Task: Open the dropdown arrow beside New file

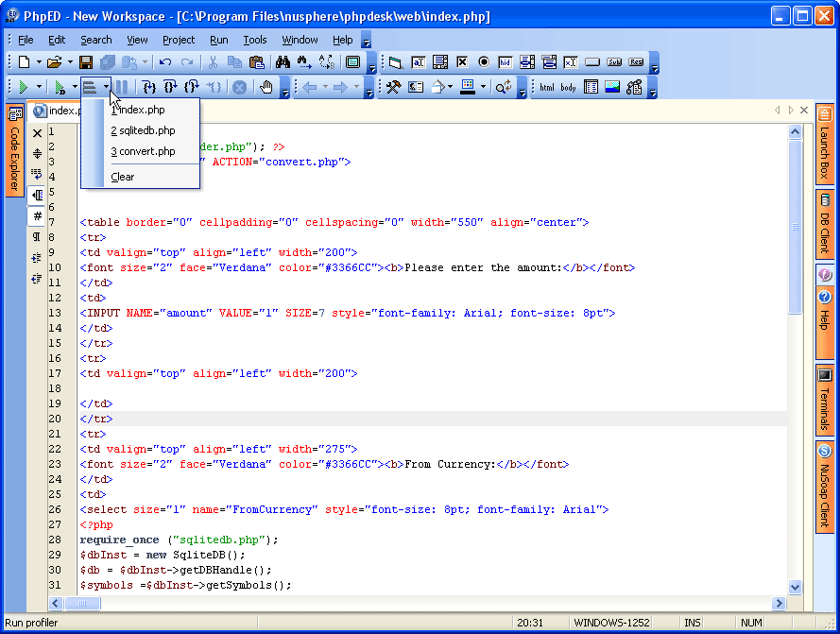Action: (39, 62)
